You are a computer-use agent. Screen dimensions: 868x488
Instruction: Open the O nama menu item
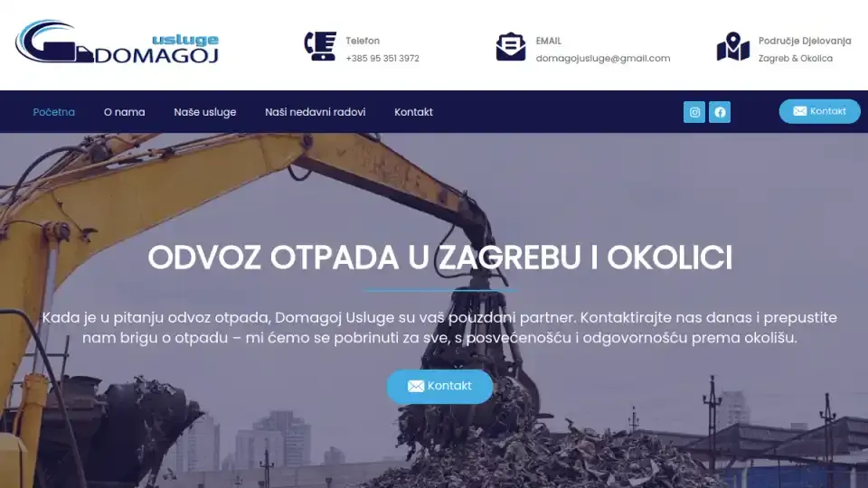[125, 112]
